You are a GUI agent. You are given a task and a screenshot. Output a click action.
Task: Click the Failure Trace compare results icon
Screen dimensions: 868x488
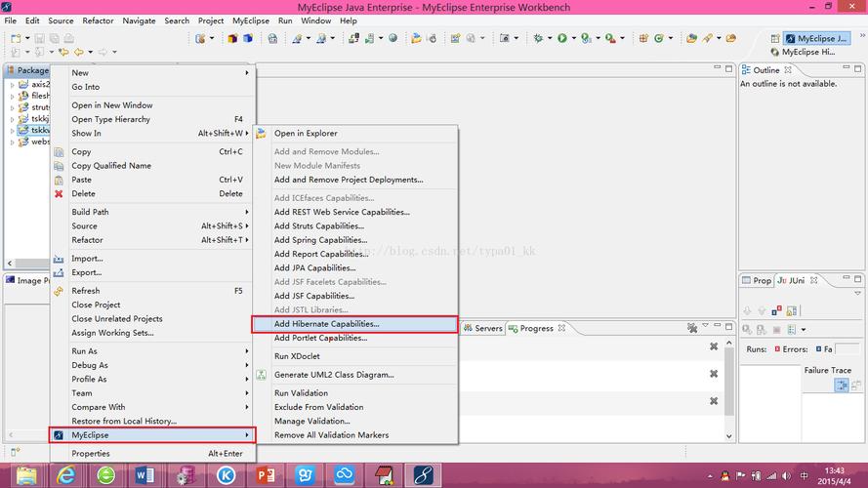(x=856, y=386)
